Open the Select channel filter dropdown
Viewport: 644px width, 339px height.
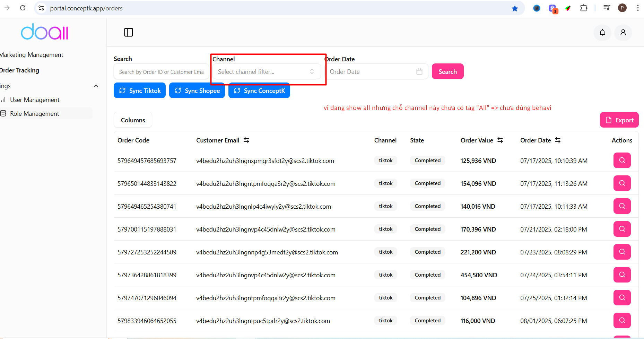tap(266, 72)
